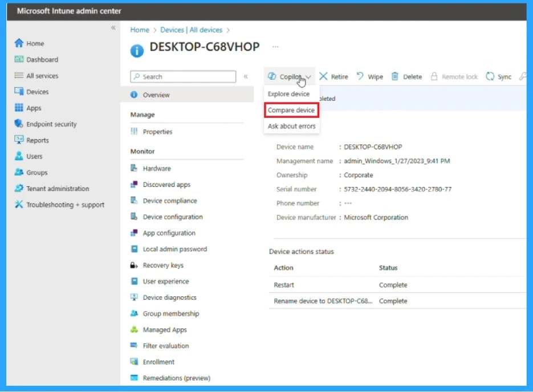Click the Remote lock toolbar button

(454, 76)
